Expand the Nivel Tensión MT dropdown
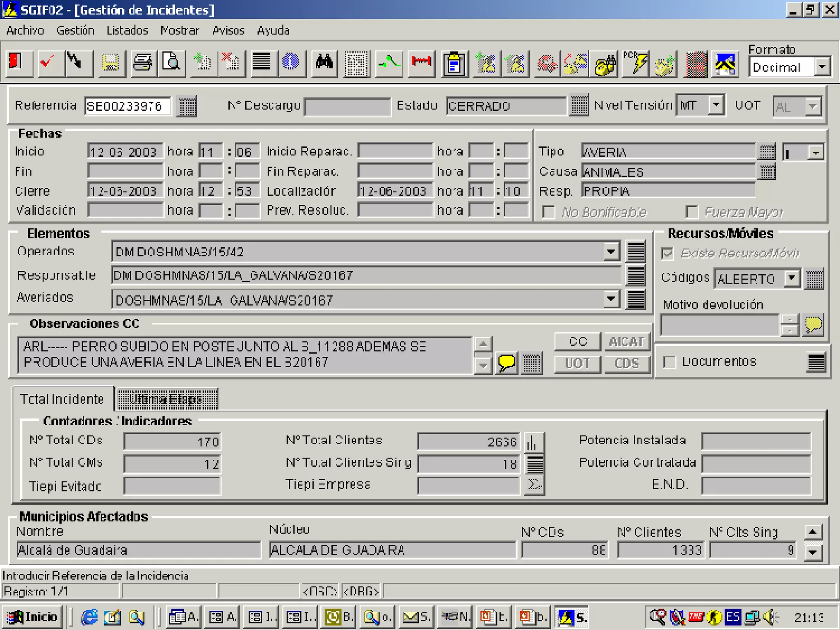The width and height of the screenshot is (840, 630). (716, 105)
